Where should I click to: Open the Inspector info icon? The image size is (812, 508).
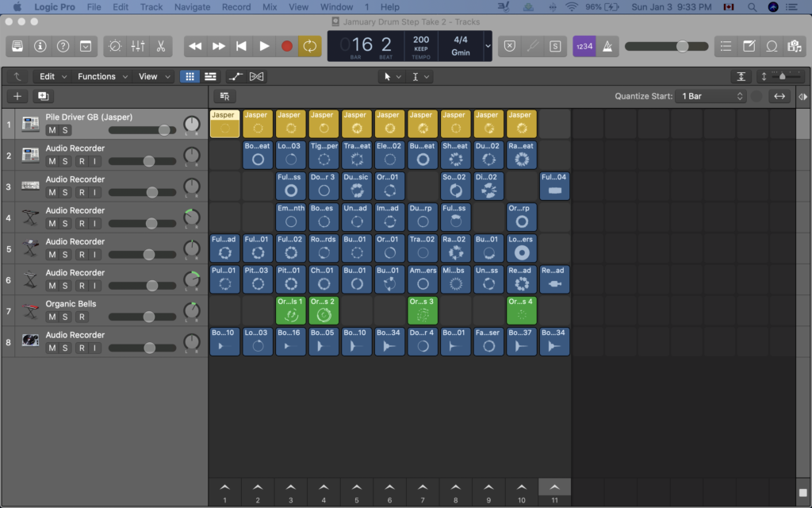(x=40, y=46)
